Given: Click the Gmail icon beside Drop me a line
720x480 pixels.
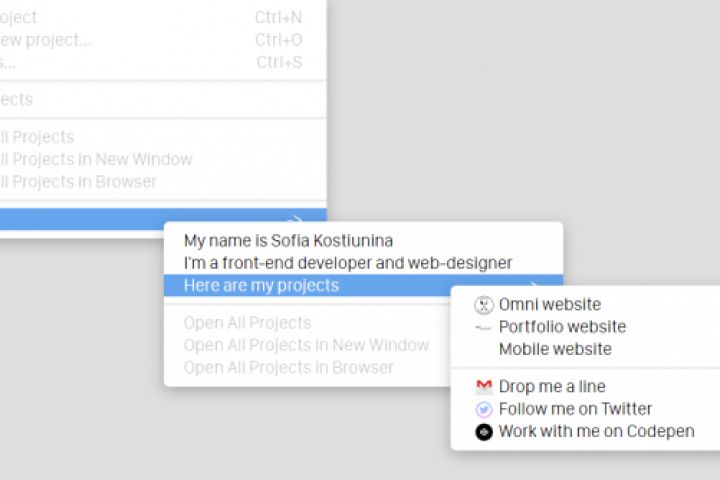Looking at the screenshot, I should [x=484, y=386].
